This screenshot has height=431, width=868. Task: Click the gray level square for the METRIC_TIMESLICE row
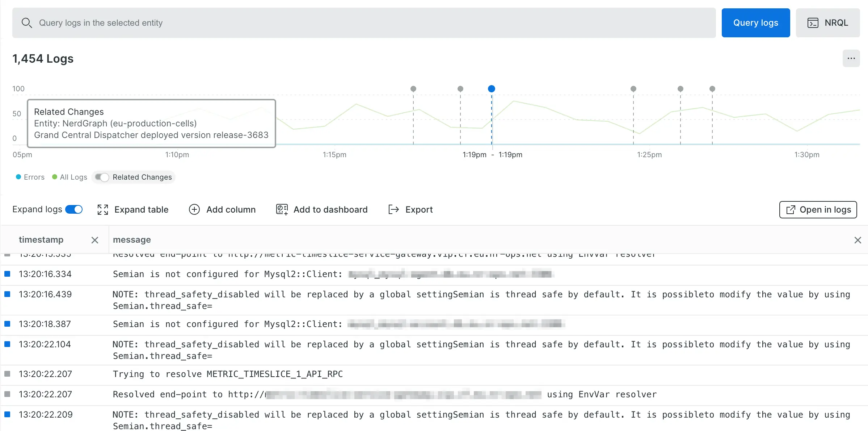[x=7, y=373]
